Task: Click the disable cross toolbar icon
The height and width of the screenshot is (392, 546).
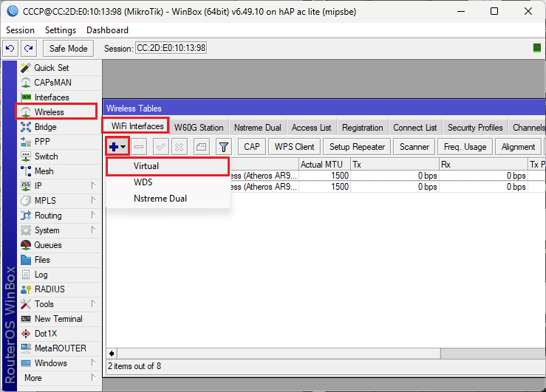Action: (180, 147)
